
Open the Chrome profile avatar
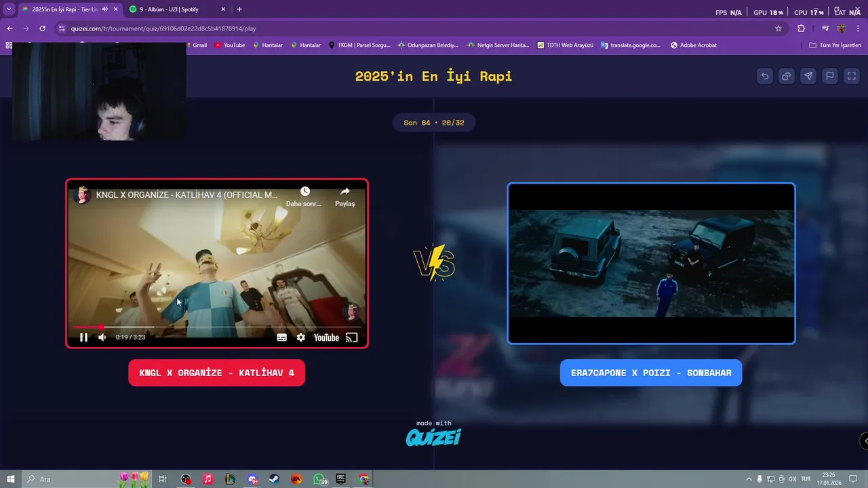point(842,28)
